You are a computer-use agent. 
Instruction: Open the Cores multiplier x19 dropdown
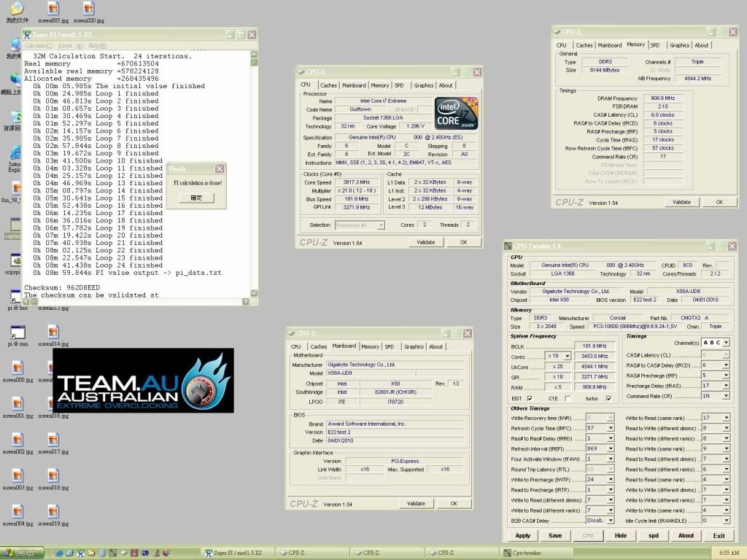tap(567, 356)
